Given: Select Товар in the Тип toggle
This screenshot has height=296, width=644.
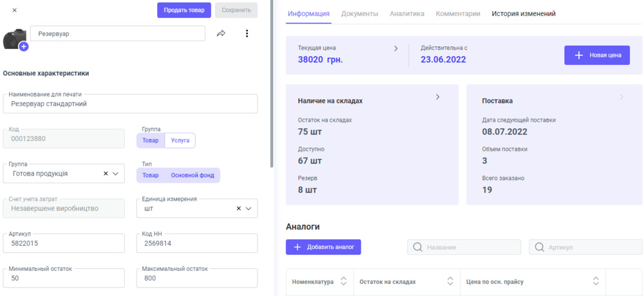Looking at the screenshot, I should pyautogui.click(x=150, y=175).
